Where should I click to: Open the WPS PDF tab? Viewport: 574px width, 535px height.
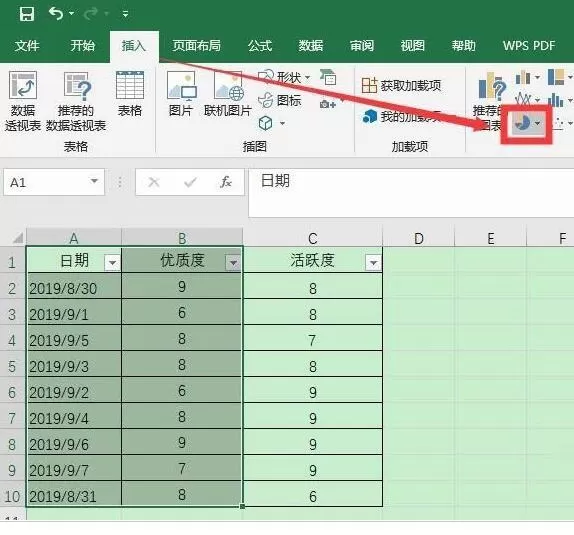[529, 46]
